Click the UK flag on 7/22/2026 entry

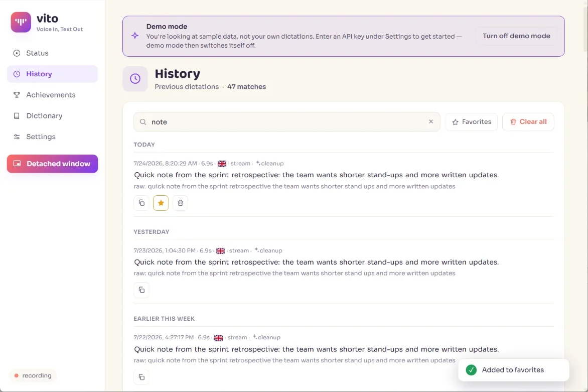tap(219, 338)
